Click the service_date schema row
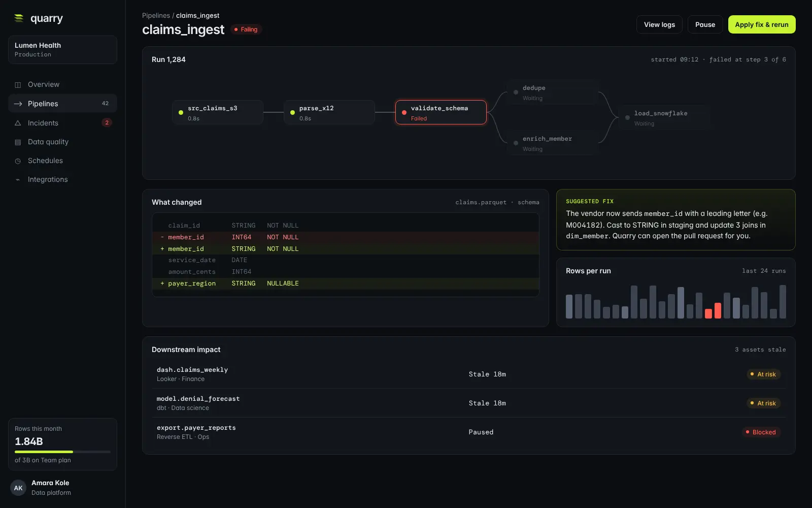This screenshot has width=812, height=508. coord(345,260)
